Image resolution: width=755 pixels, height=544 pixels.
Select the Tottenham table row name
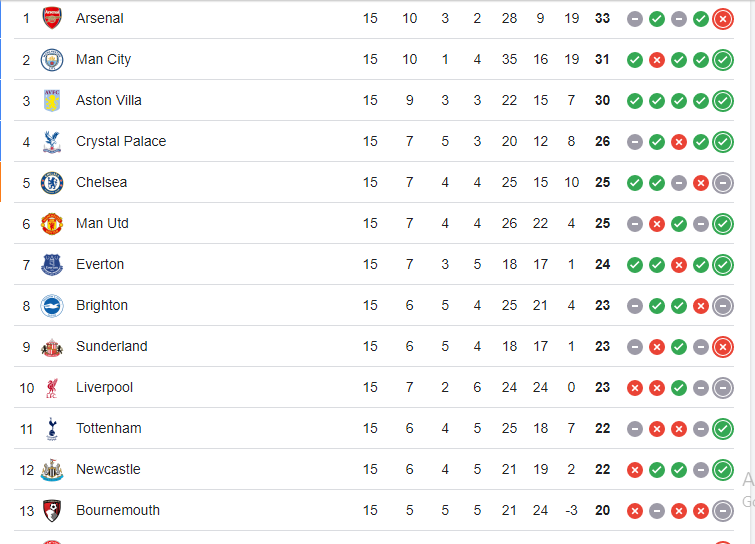[x=108, y=428]
